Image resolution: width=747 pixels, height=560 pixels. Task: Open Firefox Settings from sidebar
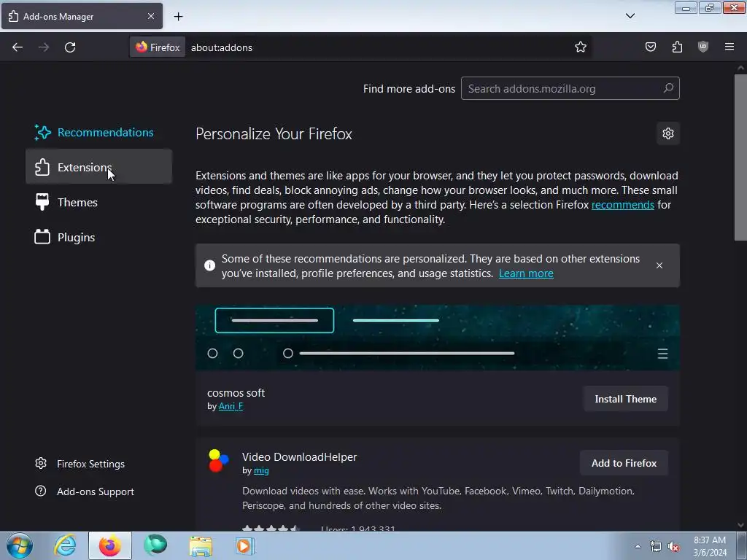pos(80,464)
